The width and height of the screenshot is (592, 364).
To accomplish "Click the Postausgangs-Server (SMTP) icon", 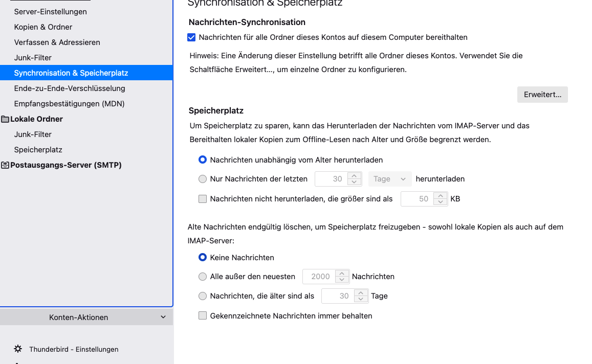I will [5, 165].
